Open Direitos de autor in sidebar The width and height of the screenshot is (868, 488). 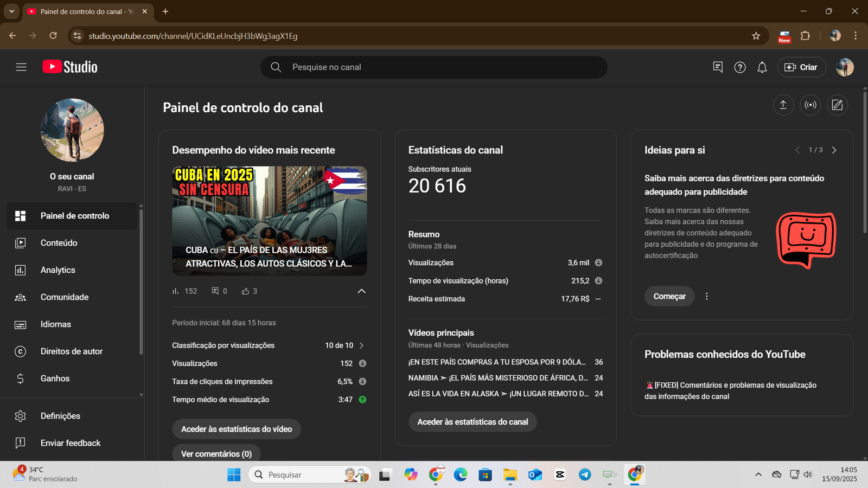[72, 351]
